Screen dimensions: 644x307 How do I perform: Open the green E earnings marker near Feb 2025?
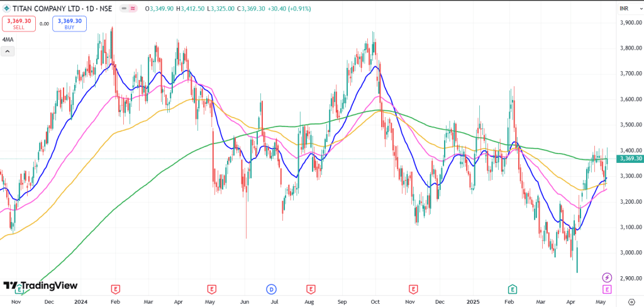[512, 289]
